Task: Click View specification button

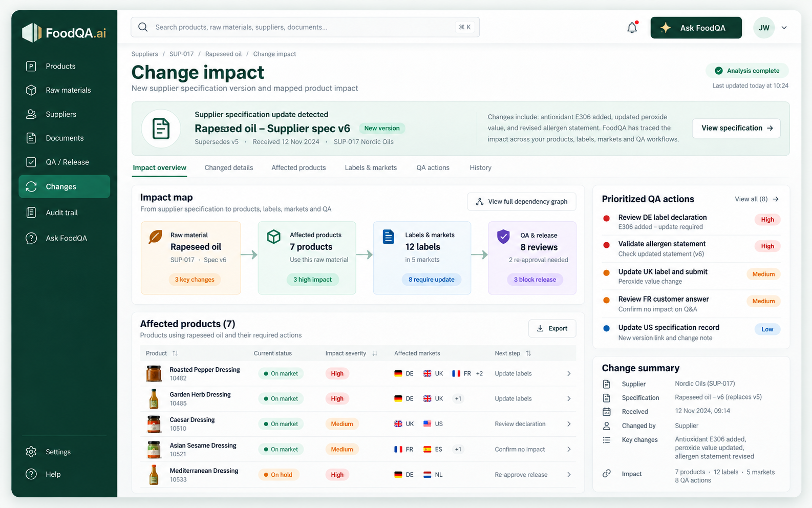Action: (x=736, y=128)
